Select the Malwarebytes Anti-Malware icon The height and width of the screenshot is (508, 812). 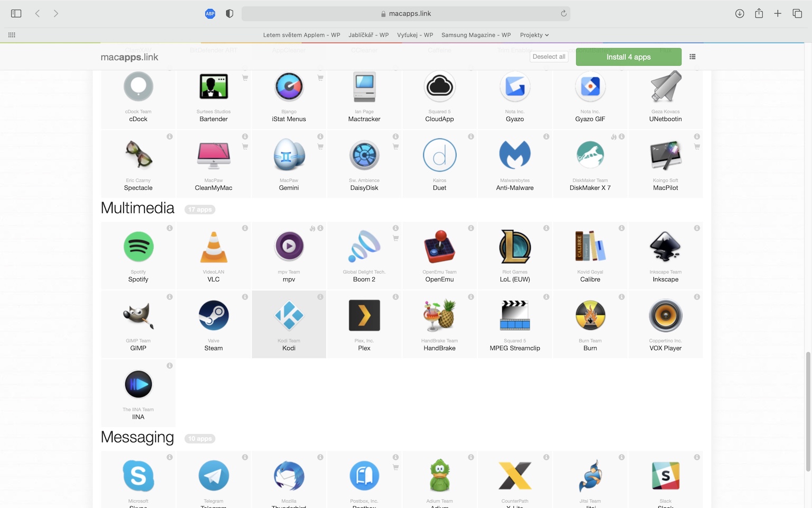click(x=515, y=155)
